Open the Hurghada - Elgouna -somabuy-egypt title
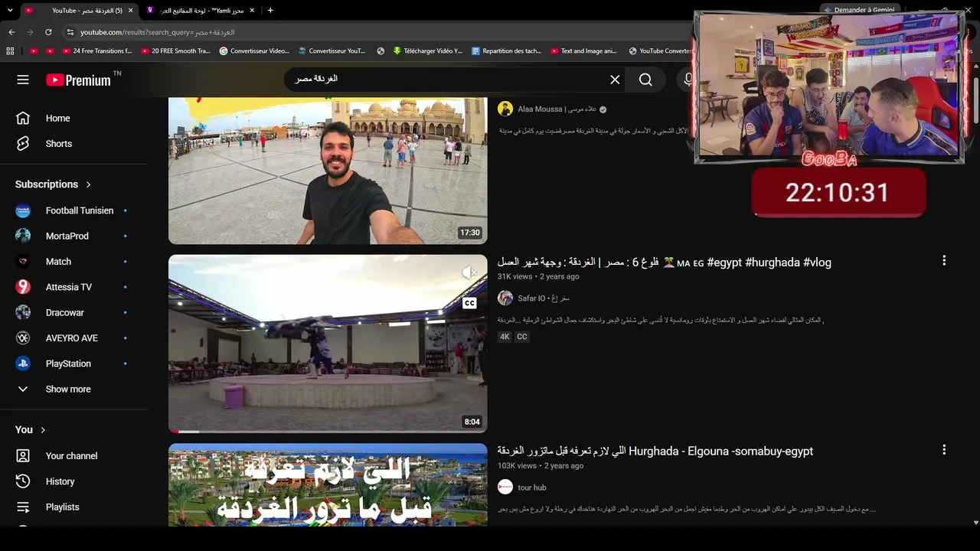 pos(655,451)
